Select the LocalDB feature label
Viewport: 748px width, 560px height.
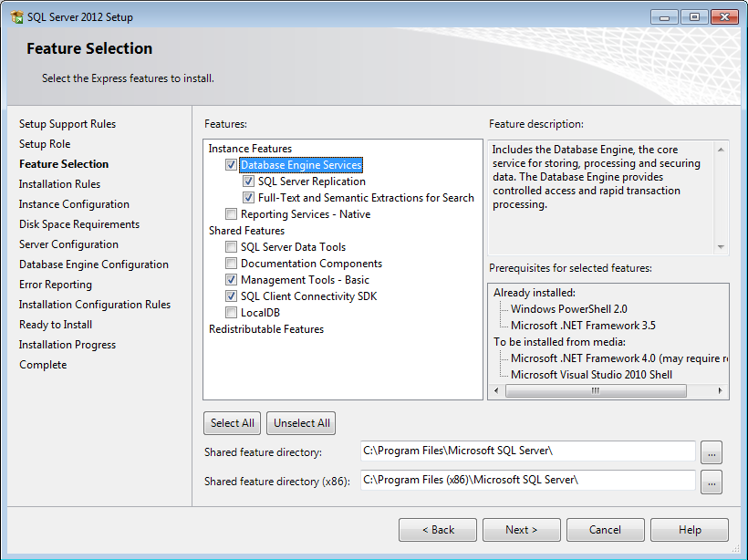click(x=260, y=313)
